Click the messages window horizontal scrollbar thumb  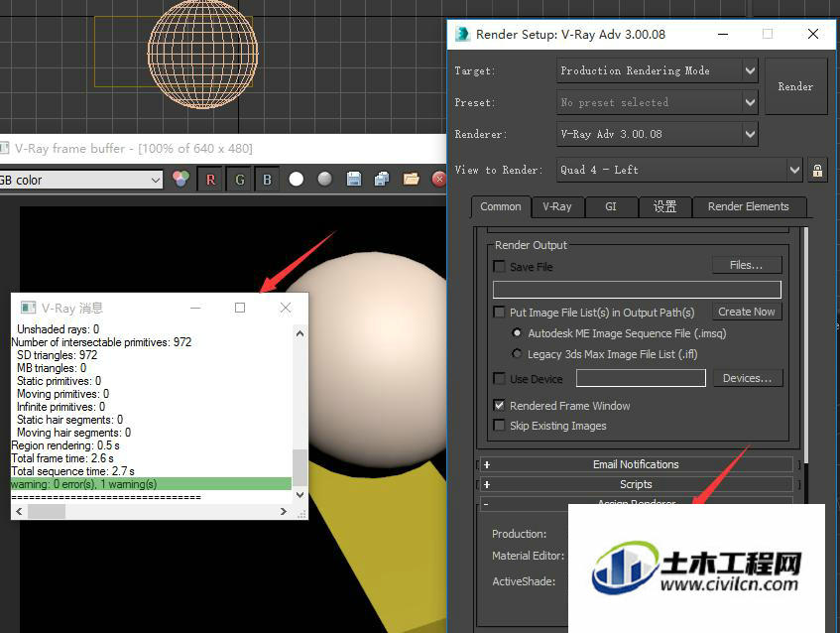pos(47,511)
